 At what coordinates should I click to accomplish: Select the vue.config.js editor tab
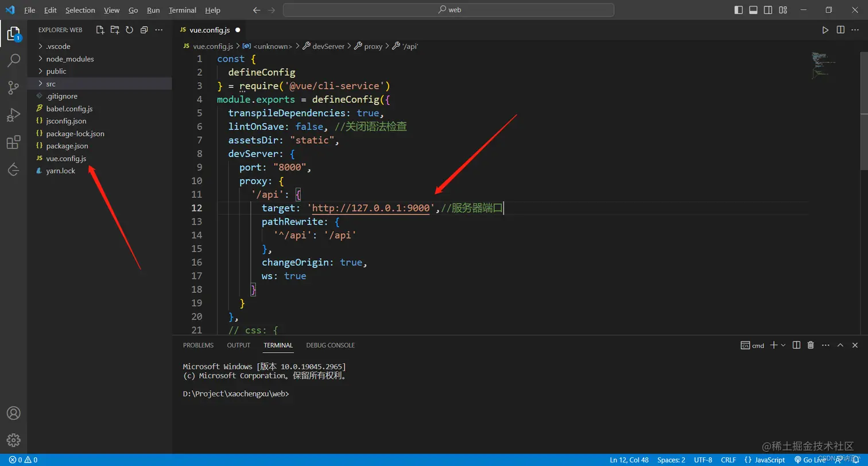(x=210, y=30)
